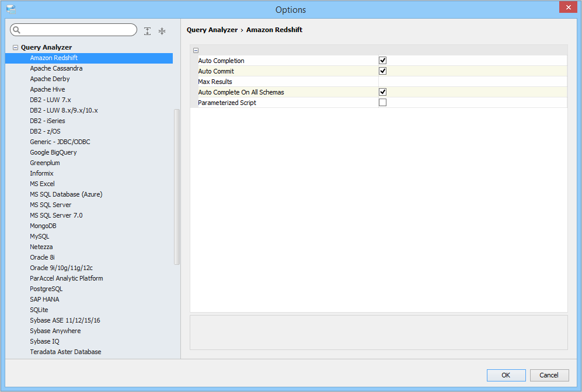Select PostgreSQL in the tree
This screenshot has height=392, width=582.
tap(46, 289)
